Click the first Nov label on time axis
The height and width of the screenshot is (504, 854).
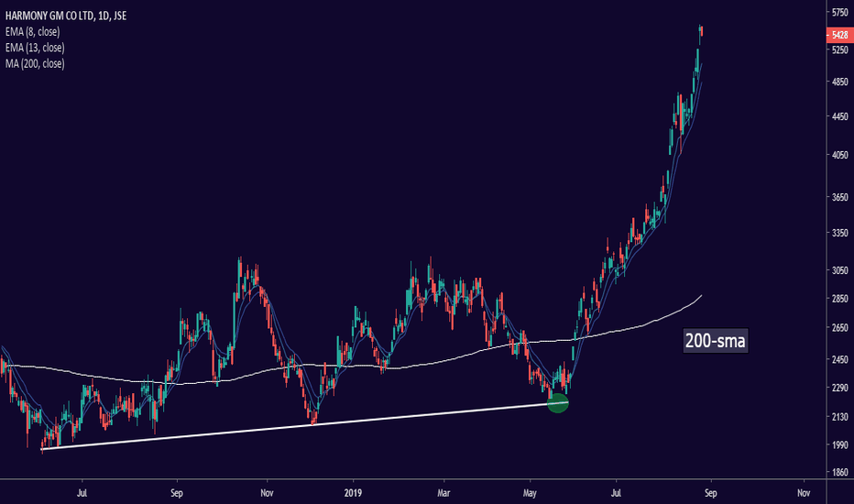[x=267, y=493]
